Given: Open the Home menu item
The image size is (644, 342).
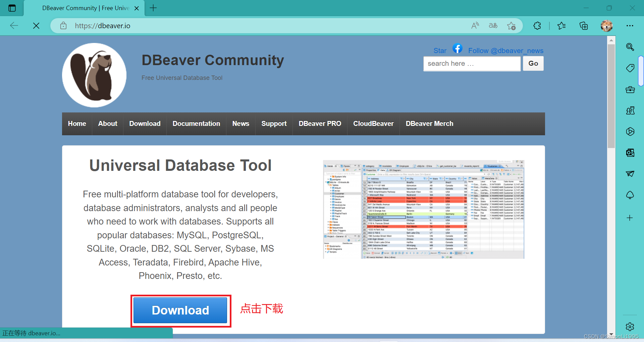Looking at the screenshot, I should [x=77, y=124].
